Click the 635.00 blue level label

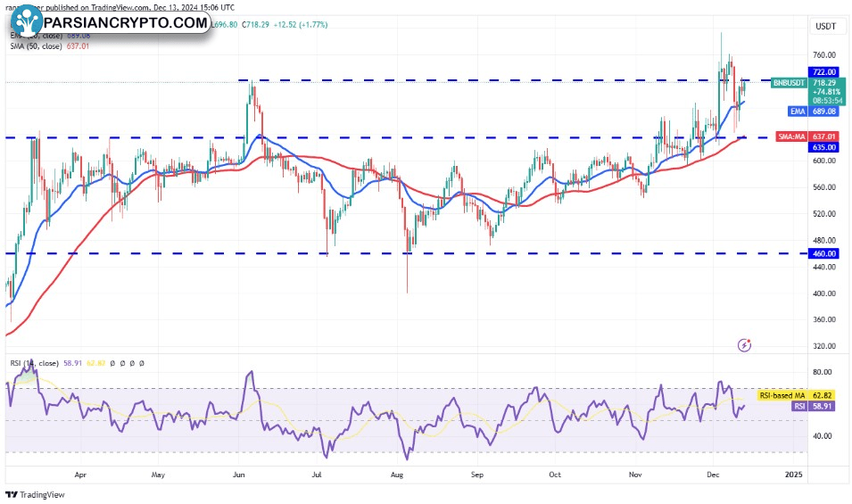click(x=824, y=147)
